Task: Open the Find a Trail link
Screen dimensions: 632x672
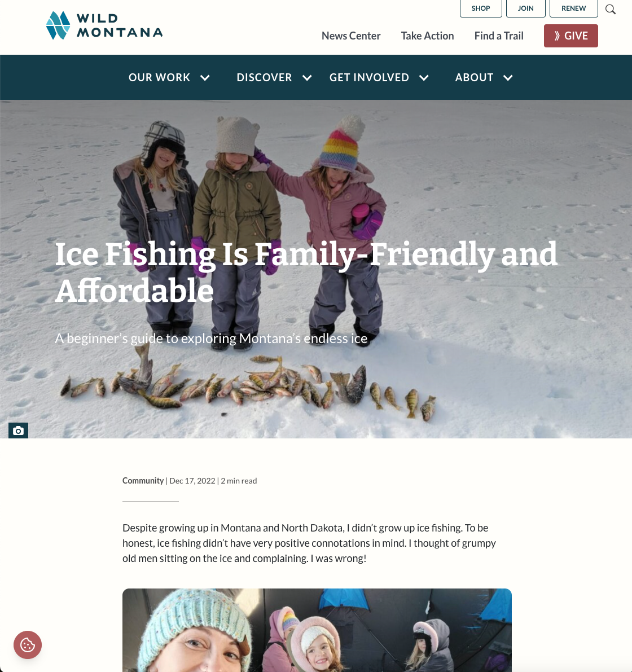Action: (x=499, y=36)
